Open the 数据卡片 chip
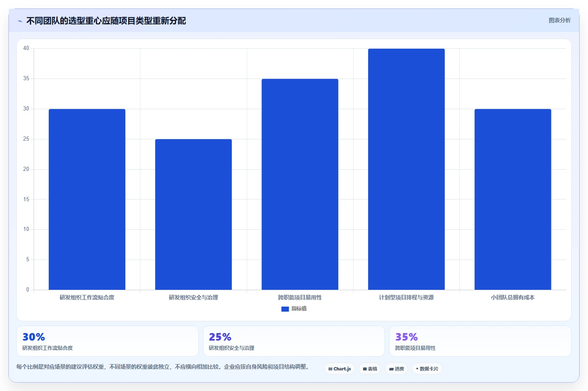Image resolution: width=588 pixels, height=391 pixels. (427, 369)
